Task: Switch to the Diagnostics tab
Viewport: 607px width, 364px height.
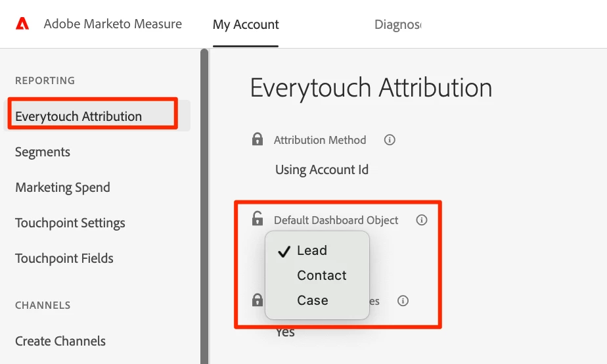Action: (x=398, y=24)
